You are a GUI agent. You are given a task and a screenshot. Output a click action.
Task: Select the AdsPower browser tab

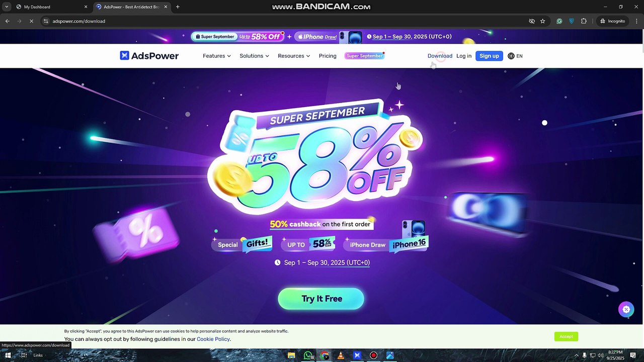click(132, 7)
